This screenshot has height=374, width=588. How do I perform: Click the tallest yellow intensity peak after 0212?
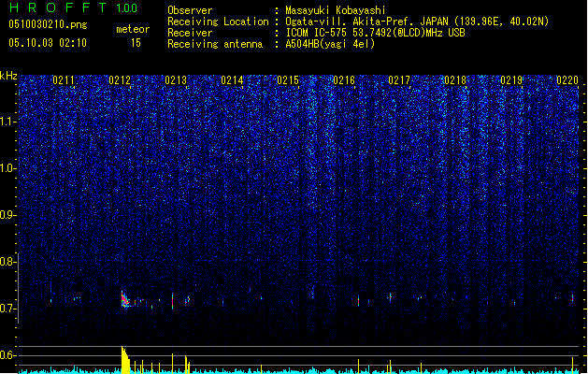coord(125,360)
